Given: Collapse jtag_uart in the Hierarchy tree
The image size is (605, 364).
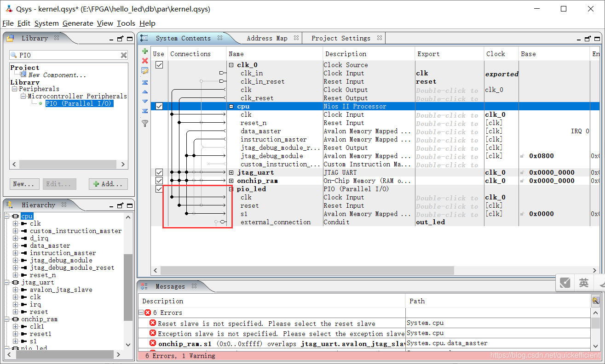Looking at the screenshot, I should coord(7,282).
